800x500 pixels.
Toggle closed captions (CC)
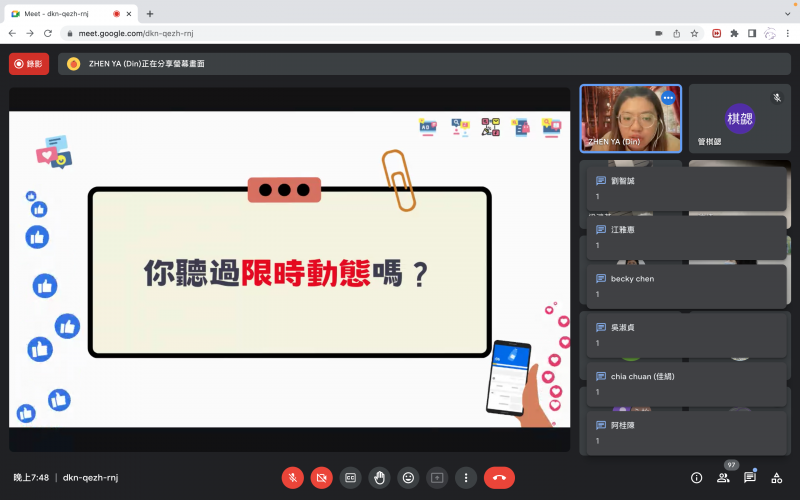point(350,478)
